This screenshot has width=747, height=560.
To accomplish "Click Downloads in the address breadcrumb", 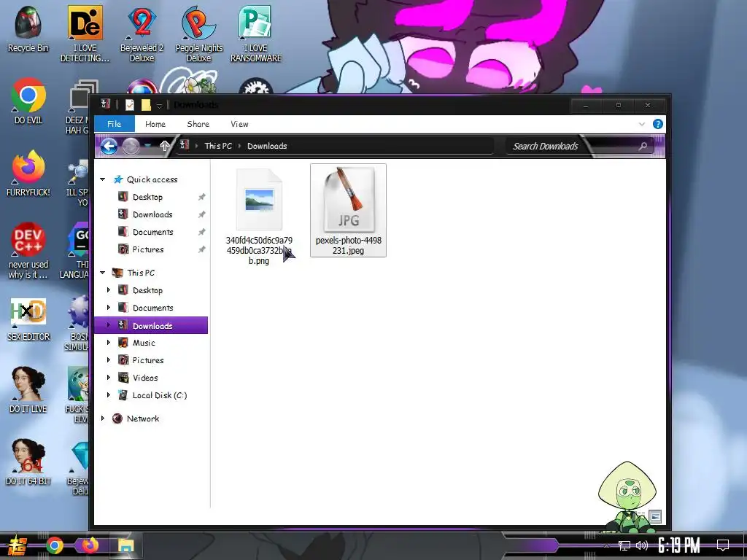I will click(x=267, y=146).
